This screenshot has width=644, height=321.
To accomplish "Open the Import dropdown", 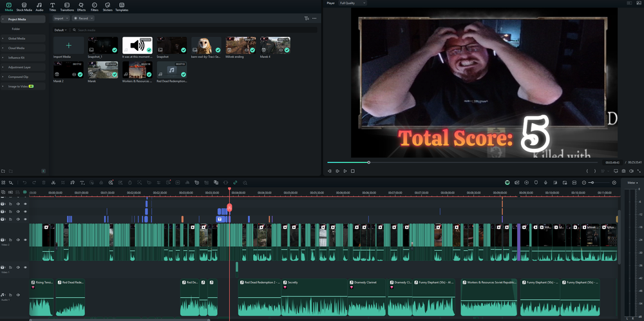I will point(61,19).
